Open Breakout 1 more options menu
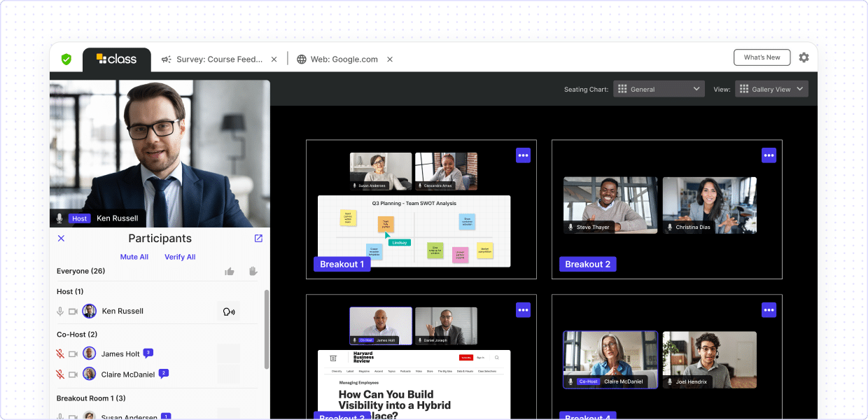Viewport: 868px width, 420px height. click(x=523, y=155)
